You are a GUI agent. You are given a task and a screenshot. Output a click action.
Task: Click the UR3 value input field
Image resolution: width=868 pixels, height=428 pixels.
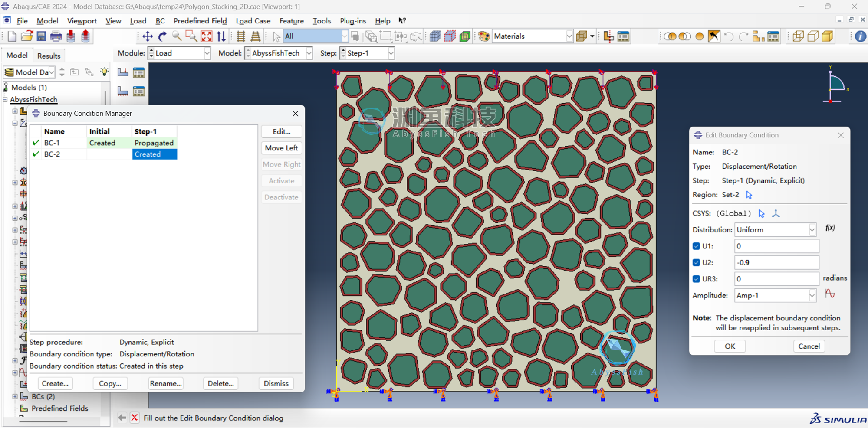point(776,279)
